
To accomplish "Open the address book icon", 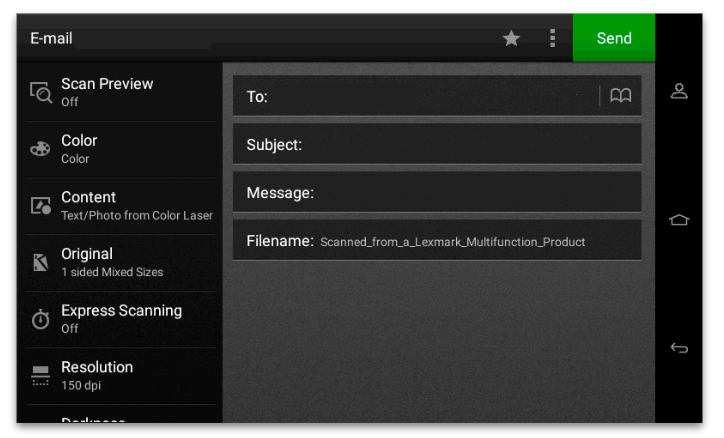I will point(620,96).
